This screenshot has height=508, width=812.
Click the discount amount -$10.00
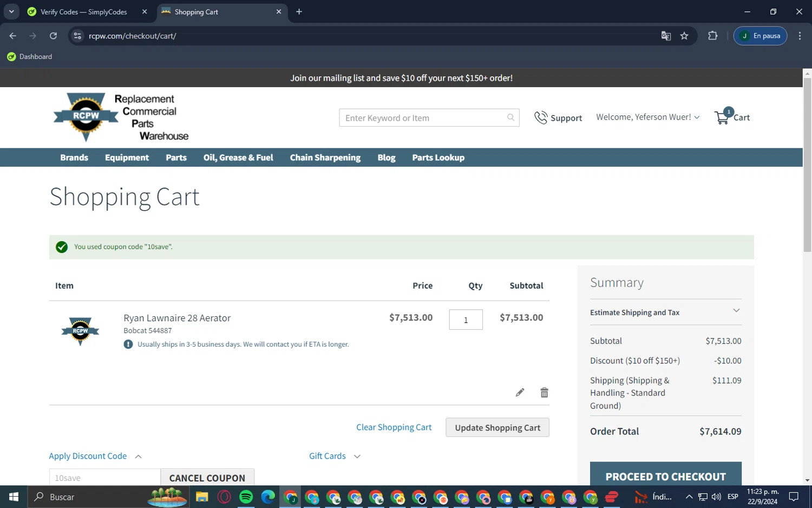pos(728,361)
